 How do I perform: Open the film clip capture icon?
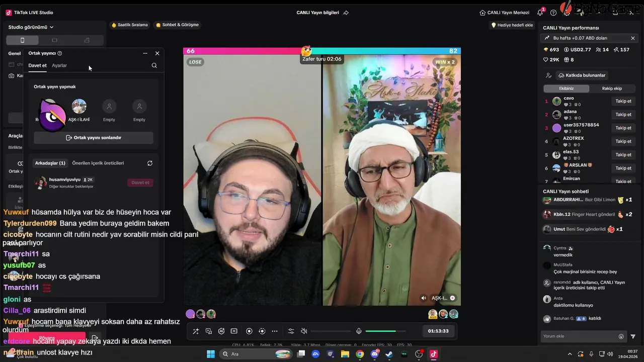(x=234, y=331)
